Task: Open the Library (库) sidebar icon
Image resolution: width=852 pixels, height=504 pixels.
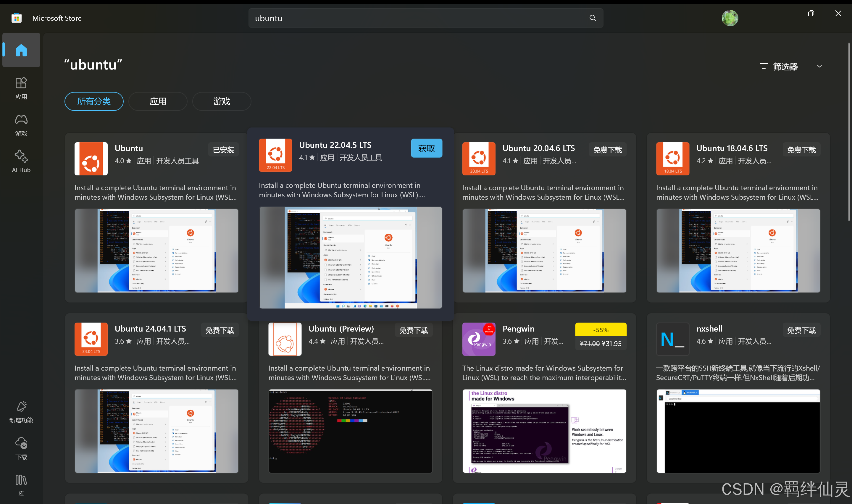Action: pyautogui.click(x=21, y=485)
